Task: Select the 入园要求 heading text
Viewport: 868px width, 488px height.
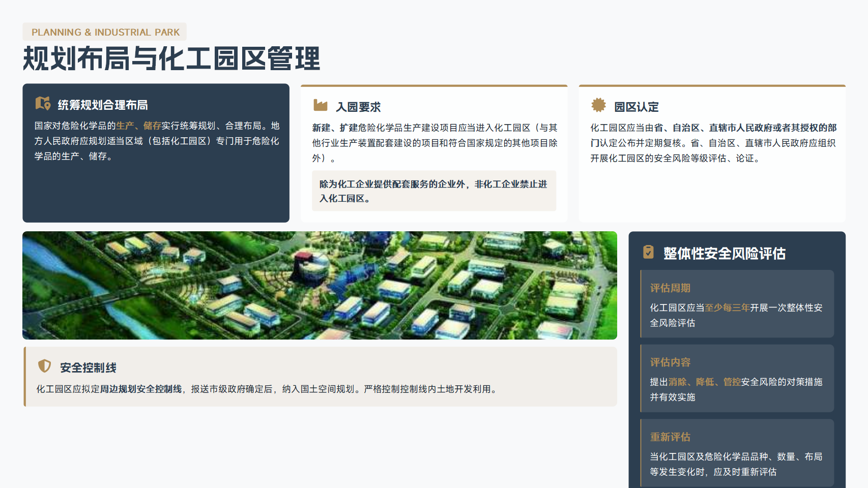Action: [358, 107]
